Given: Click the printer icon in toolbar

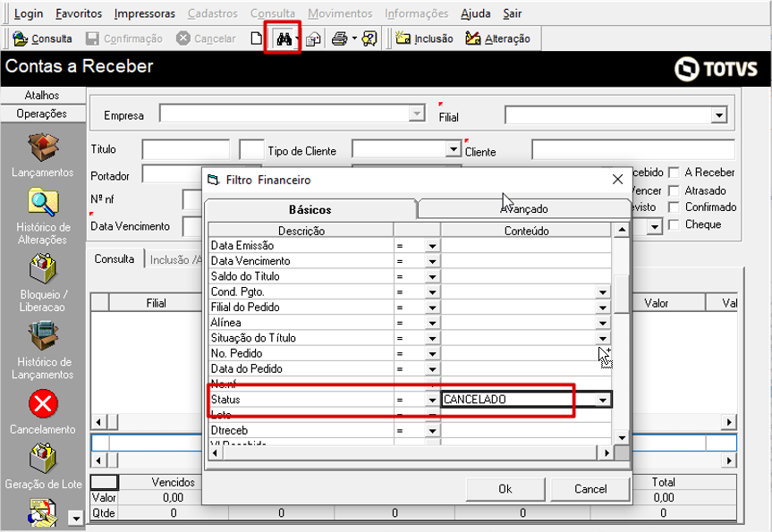Looking at the screenshot, I should tap(340, 38).
